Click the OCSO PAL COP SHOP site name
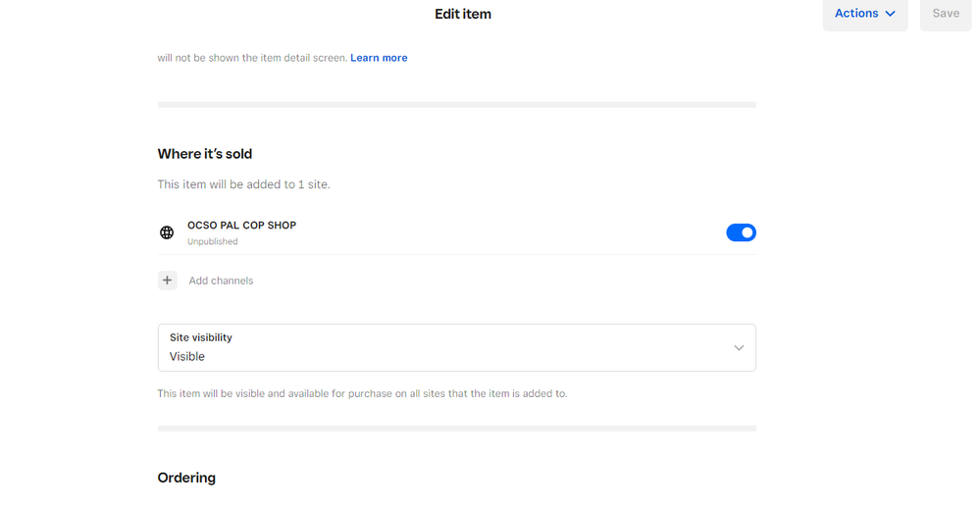 tap(241, 226)
